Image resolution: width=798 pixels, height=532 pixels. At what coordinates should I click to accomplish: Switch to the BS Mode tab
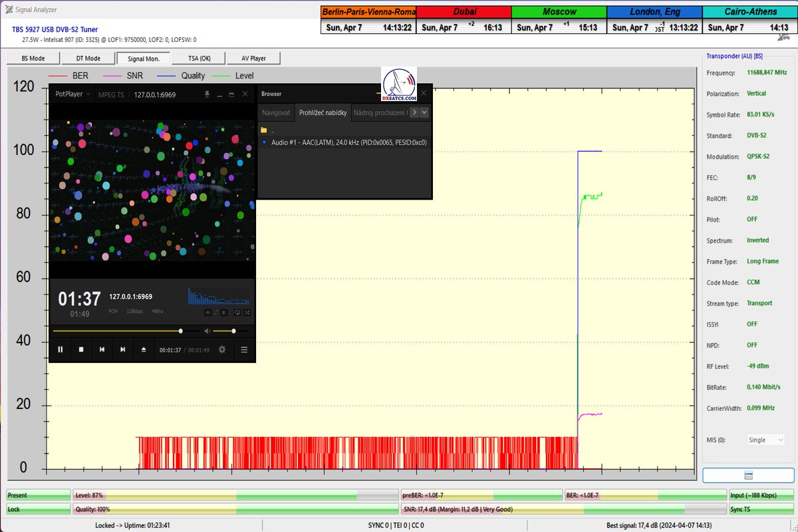pyautogui.click(x=33, y=59)
